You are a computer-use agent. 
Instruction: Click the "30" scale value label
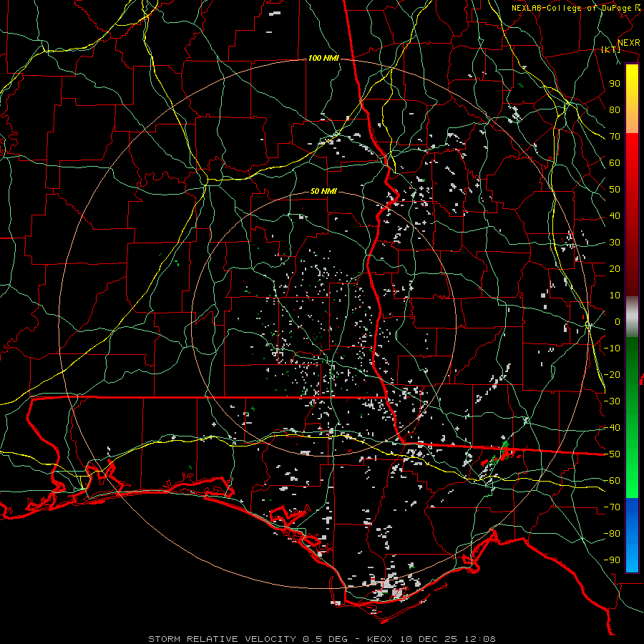click(615, 243)
